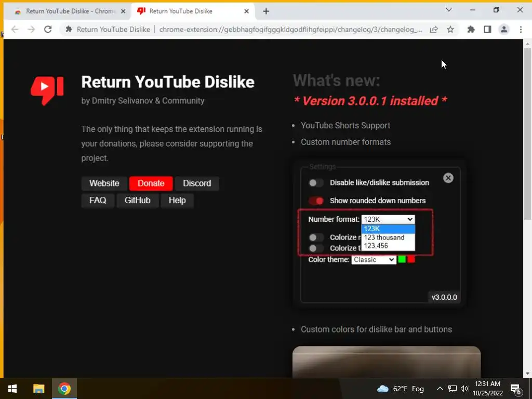Close the settings preview with X icon
Screen dimensions: 532x399
coord(448,178)
